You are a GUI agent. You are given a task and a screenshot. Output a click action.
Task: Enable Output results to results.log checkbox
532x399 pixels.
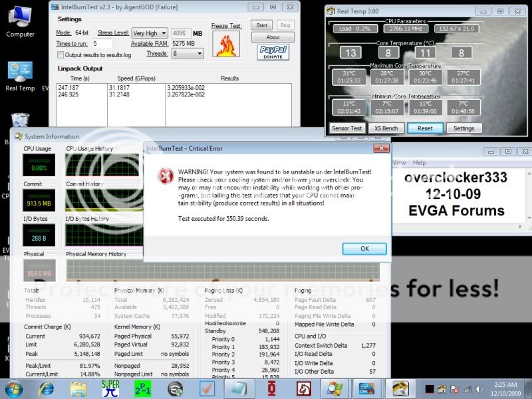[61, 55]
